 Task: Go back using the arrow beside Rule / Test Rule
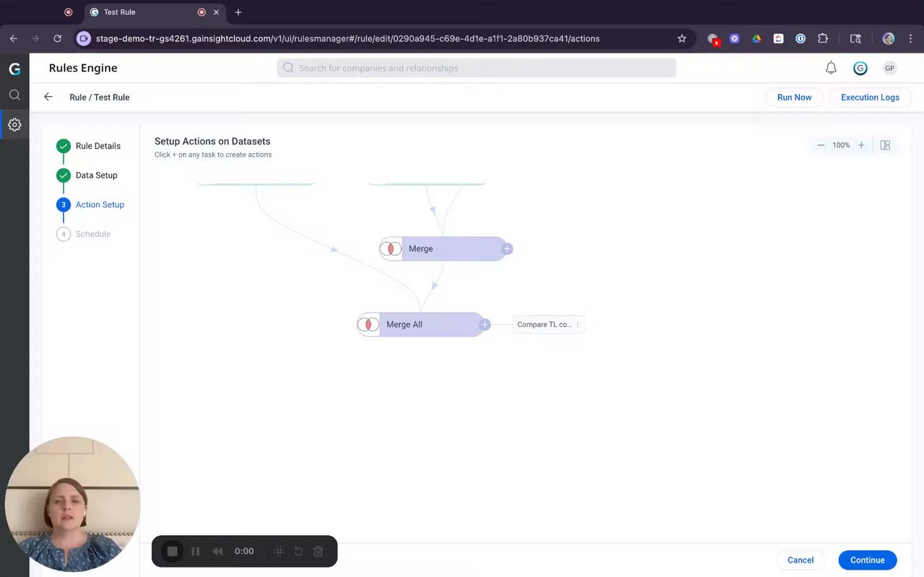[48, 97]
